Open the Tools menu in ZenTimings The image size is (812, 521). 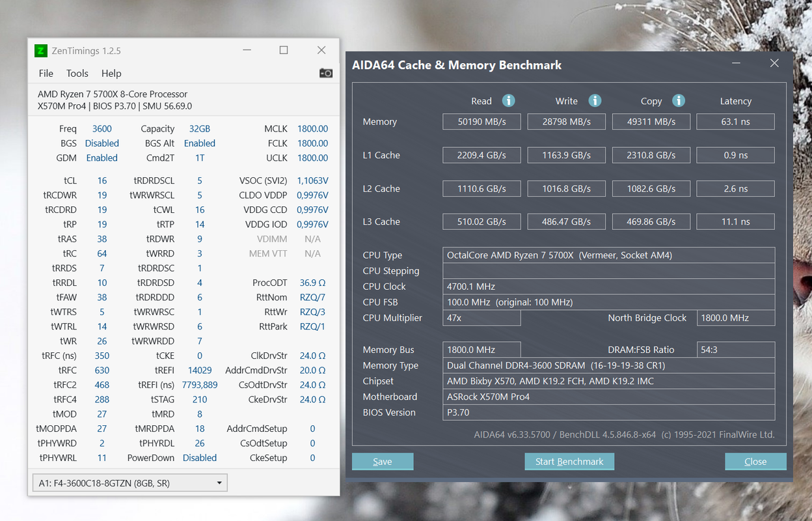[77, 74]
